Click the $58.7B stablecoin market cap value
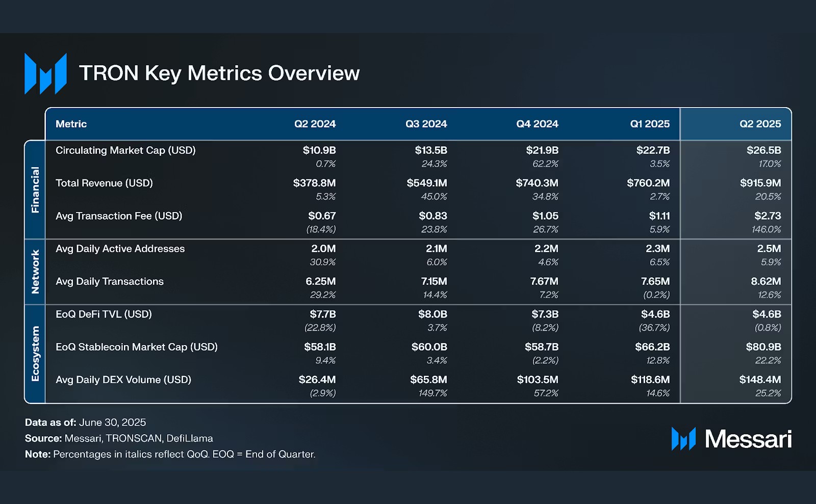816x504 pixels. pyautogui.click(x=542, y=347)
